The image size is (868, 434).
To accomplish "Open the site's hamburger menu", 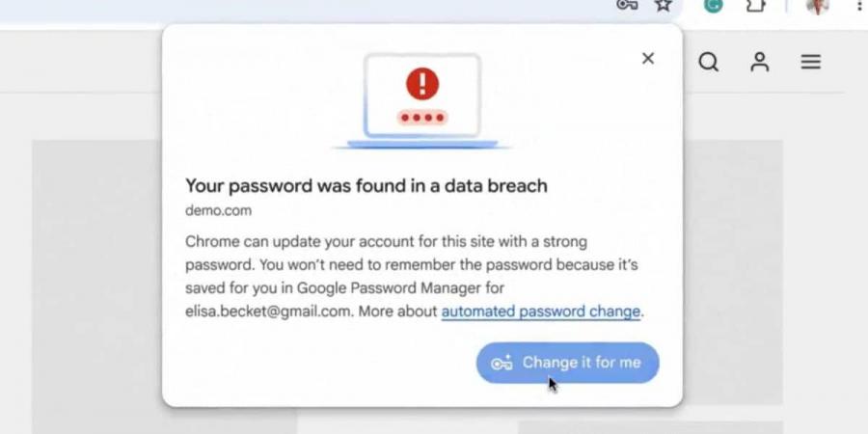I will 810,62.
